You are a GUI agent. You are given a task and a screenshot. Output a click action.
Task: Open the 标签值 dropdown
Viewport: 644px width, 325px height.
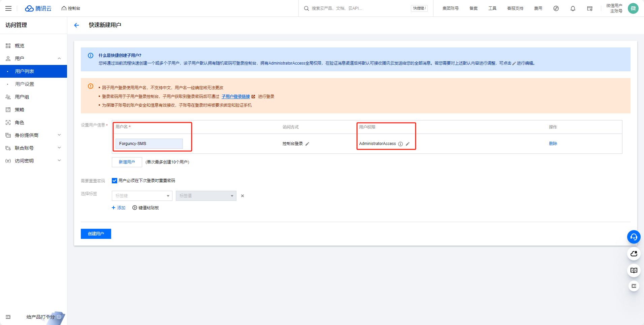pos(206,196)
